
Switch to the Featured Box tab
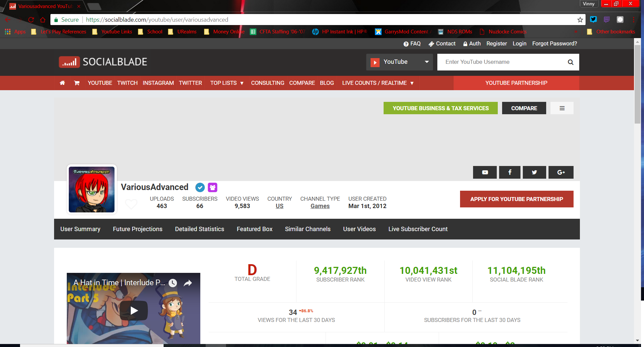[255, 229]
